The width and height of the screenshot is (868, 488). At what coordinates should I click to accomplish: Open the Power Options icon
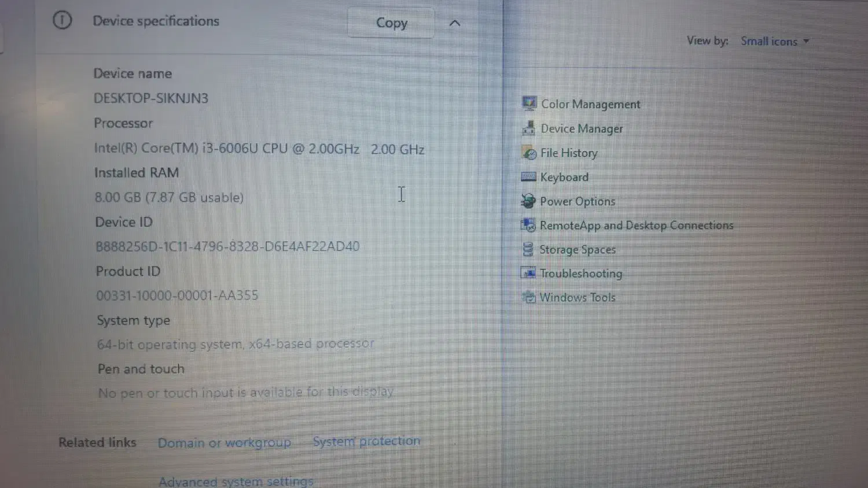(x=528, y=201)
